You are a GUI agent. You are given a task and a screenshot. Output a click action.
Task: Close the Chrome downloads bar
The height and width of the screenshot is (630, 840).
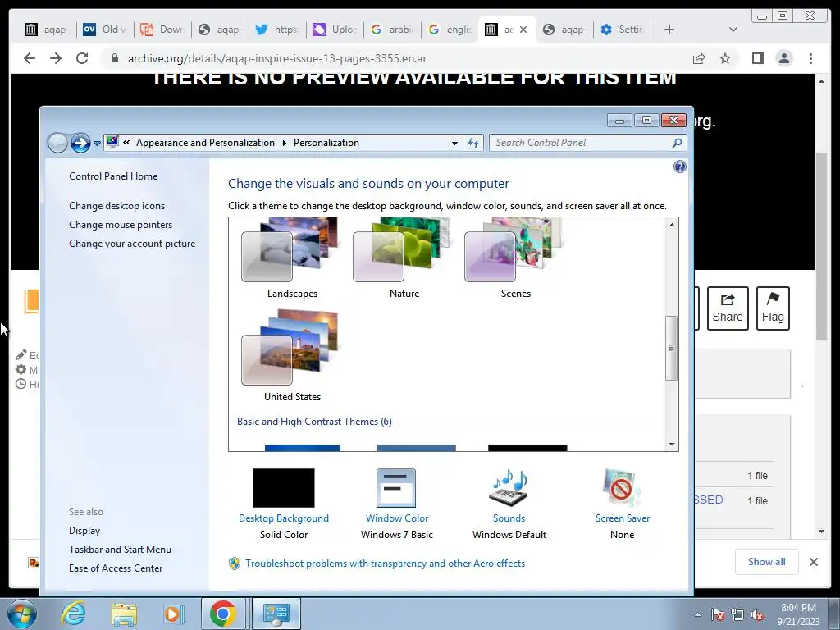(x=813, y=562)
